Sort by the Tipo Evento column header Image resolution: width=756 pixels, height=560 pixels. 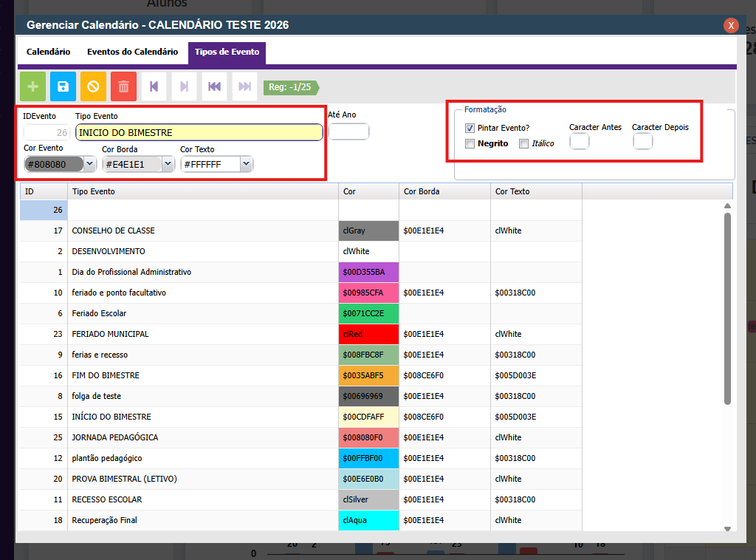pos(93,191)
